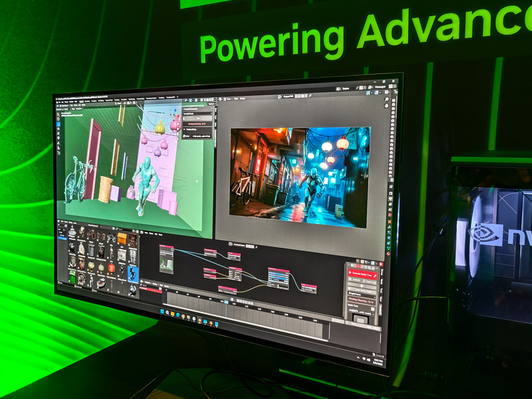532x399 pixels.
Task: Click the Cancel button in the side panel
Action: [355, 279]
